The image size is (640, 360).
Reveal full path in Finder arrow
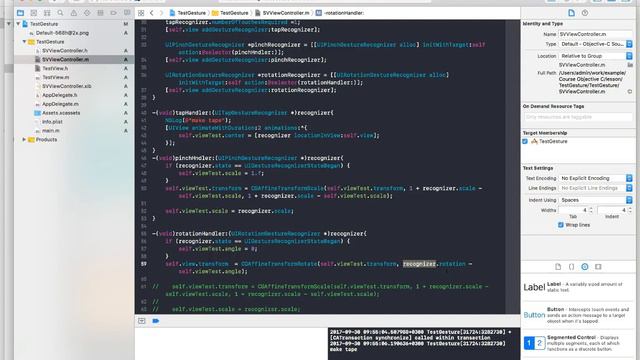click(630, 92)
